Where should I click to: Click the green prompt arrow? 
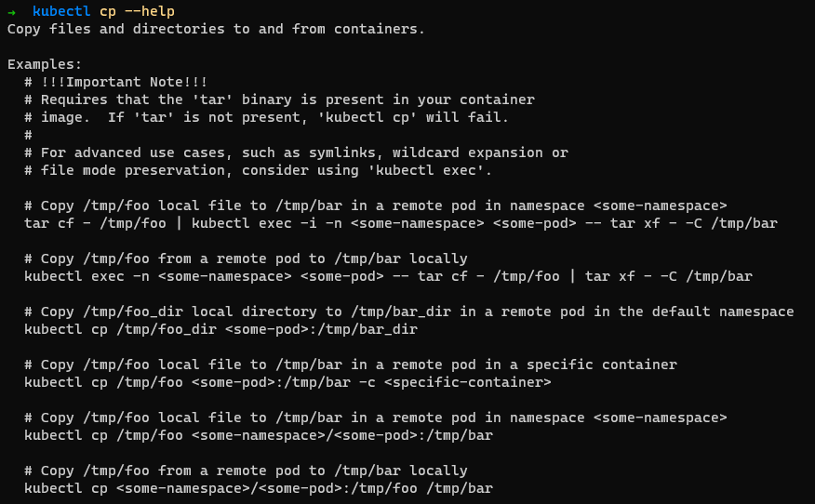[11, 11]
